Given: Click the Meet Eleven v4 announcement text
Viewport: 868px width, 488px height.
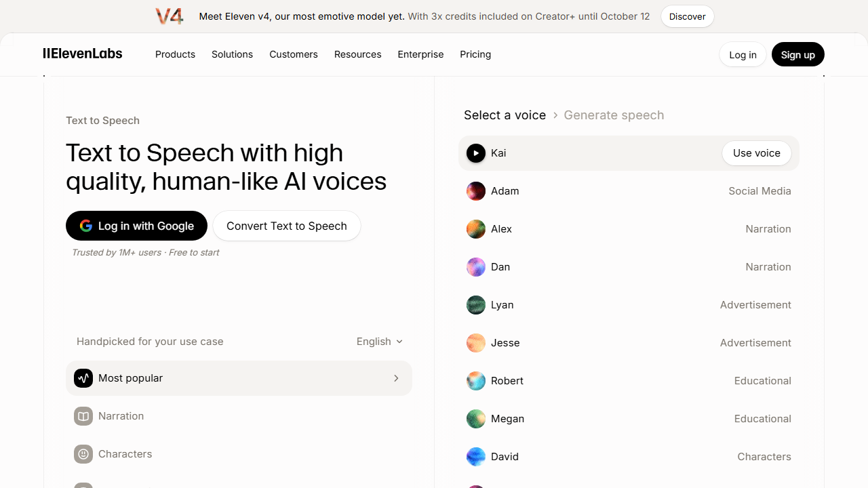Looking at the screenshot, I should pyautogui.click(x=301, y=16).
